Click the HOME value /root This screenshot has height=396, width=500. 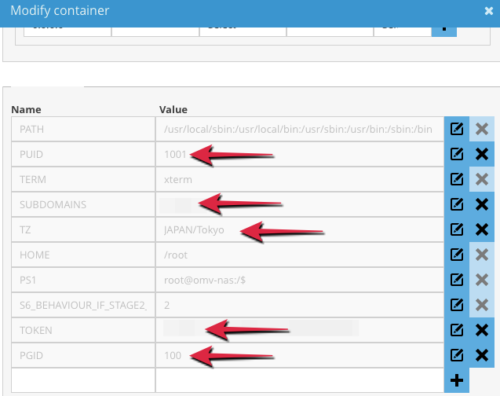point(176,255)
